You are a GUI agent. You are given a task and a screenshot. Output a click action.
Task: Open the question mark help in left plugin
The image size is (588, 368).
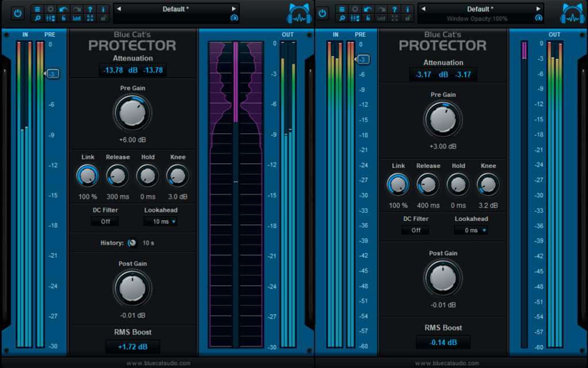tap(90, 9)
